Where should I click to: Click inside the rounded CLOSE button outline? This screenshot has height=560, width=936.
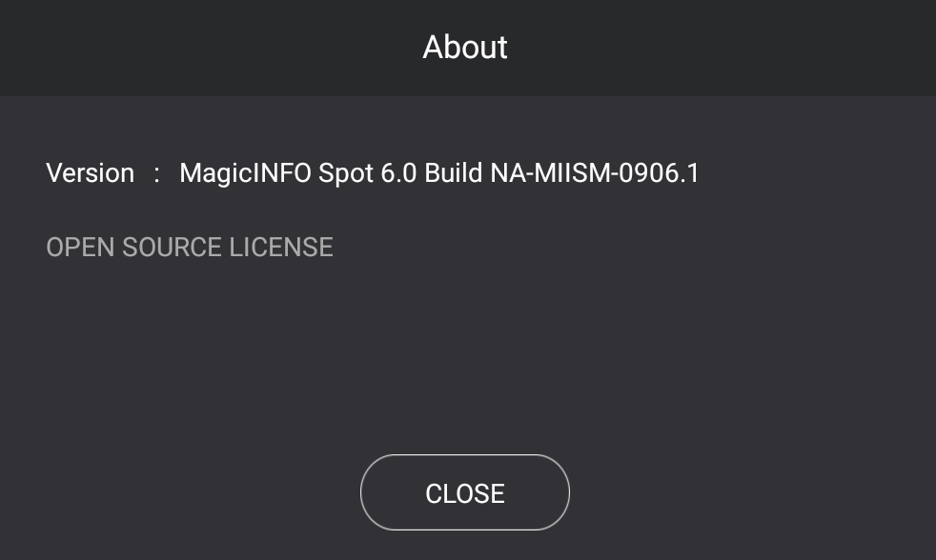[464, 492]
